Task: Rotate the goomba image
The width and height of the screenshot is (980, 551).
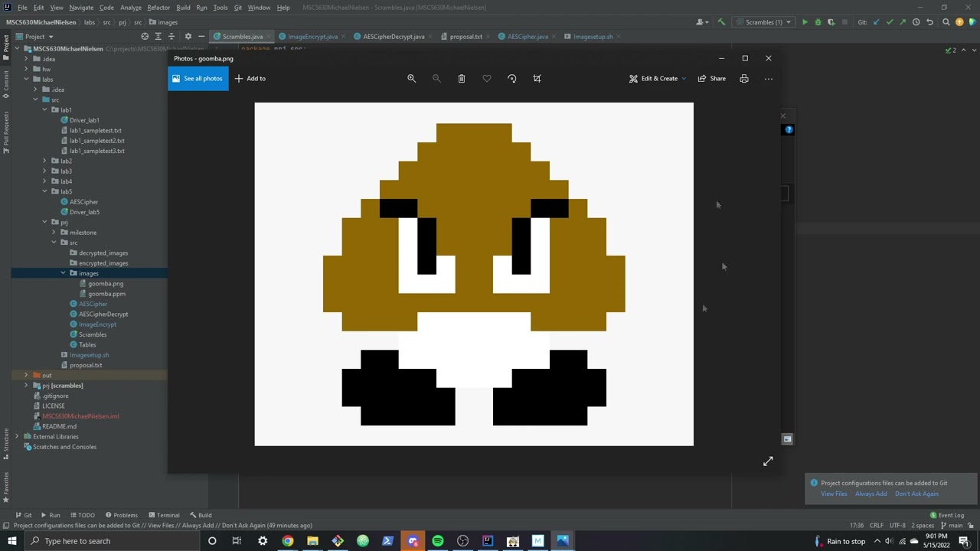Action: click(511, 78)
